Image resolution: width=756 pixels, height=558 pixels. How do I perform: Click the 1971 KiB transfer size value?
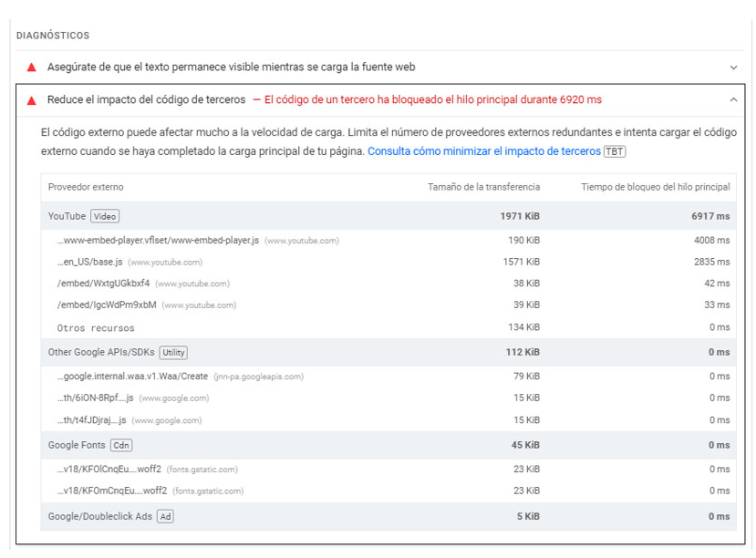click(x=520, y=216)
